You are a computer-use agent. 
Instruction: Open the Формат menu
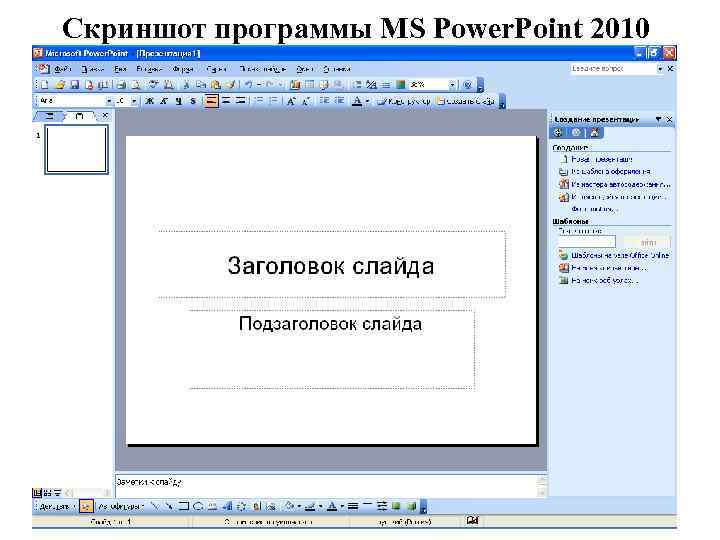click(183, 69)
